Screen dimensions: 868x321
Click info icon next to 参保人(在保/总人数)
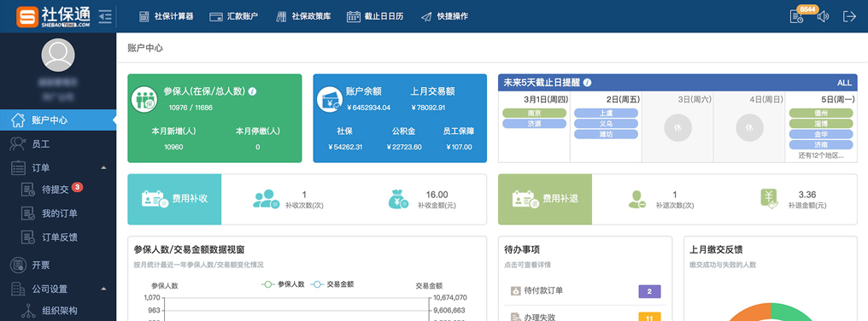(252, 91)
